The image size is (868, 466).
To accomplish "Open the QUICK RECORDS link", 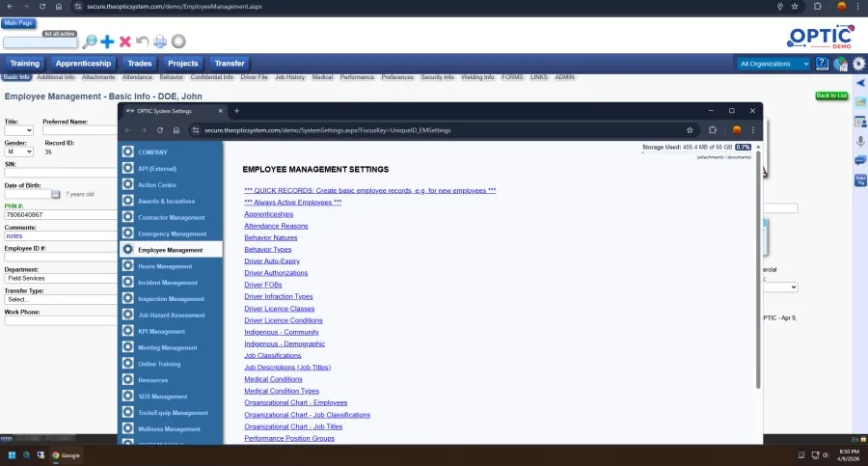I will [369, 191].
